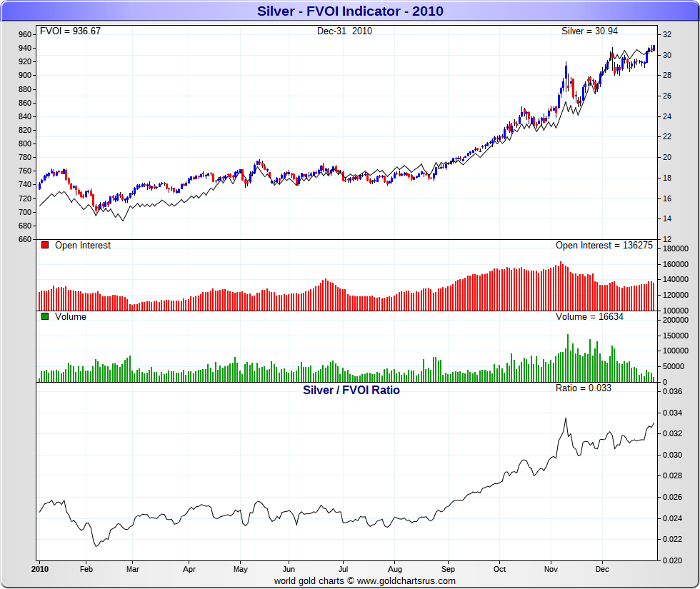Click the tallest green volume bar in November
This screenshot has width=700, height=589.
[568, 358]
